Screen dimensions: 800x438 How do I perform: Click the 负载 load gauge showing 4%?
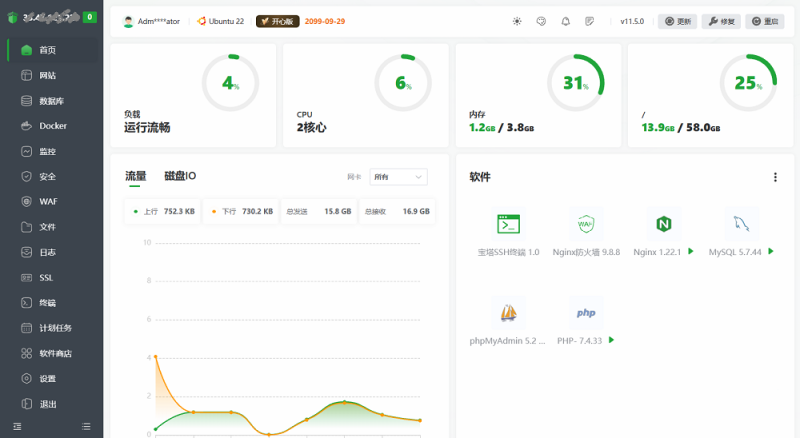coord(231,83)
